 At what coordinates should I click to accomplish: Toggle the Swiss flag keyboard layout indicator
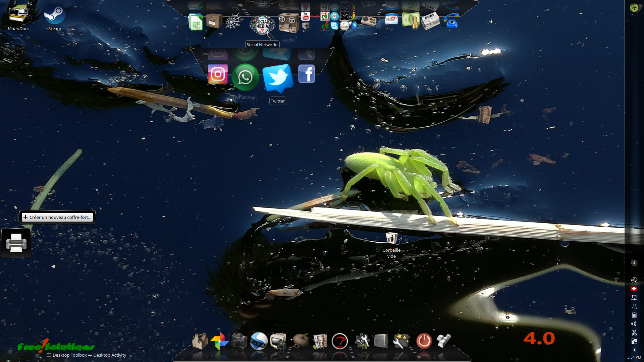coord(634,289)
